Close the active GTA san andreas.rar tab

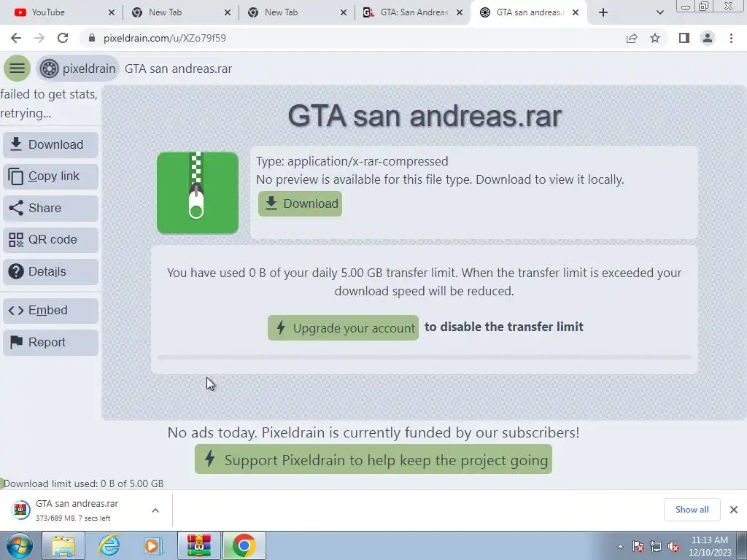coord(576,12)
